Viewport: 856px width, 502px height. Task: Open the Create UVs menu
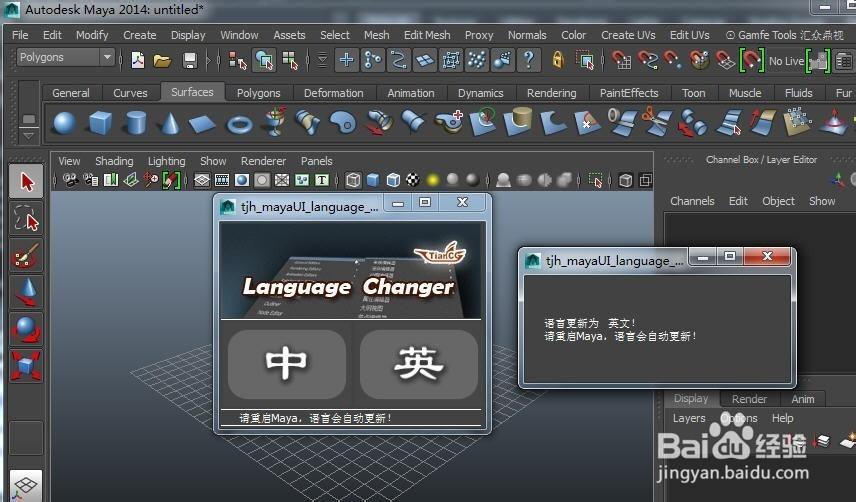(628, 35)
